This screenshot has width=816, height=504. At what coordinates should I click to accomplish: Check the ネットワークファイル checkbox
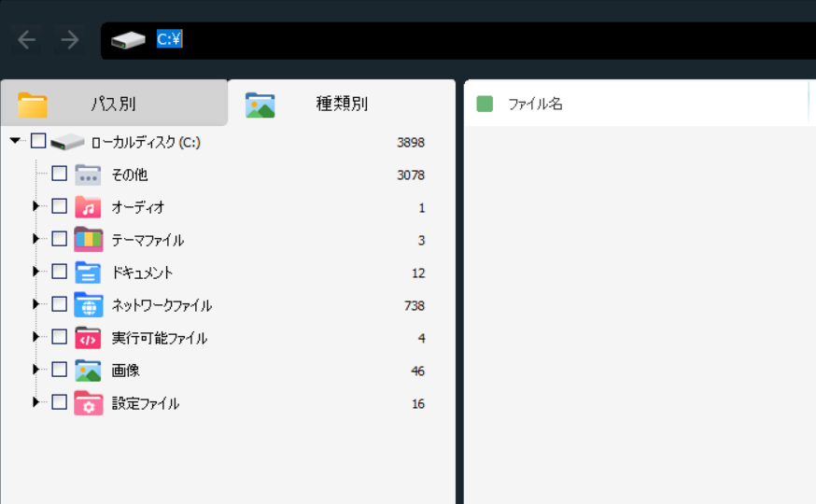click(x=60, y=303)
